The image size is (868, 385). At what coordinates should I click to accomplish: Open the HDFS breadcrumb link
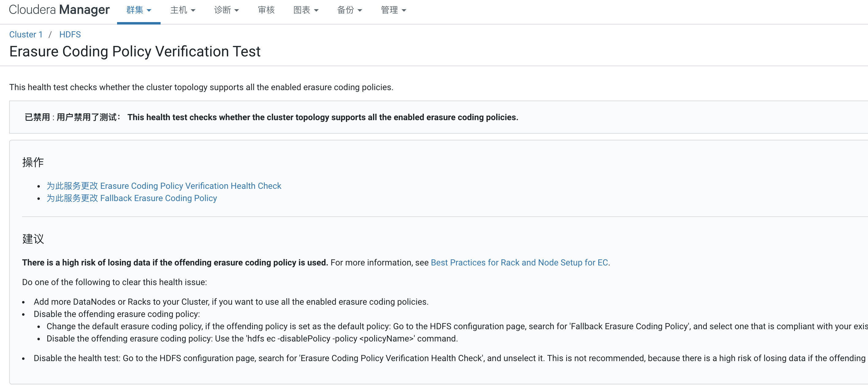click(70, 34)
